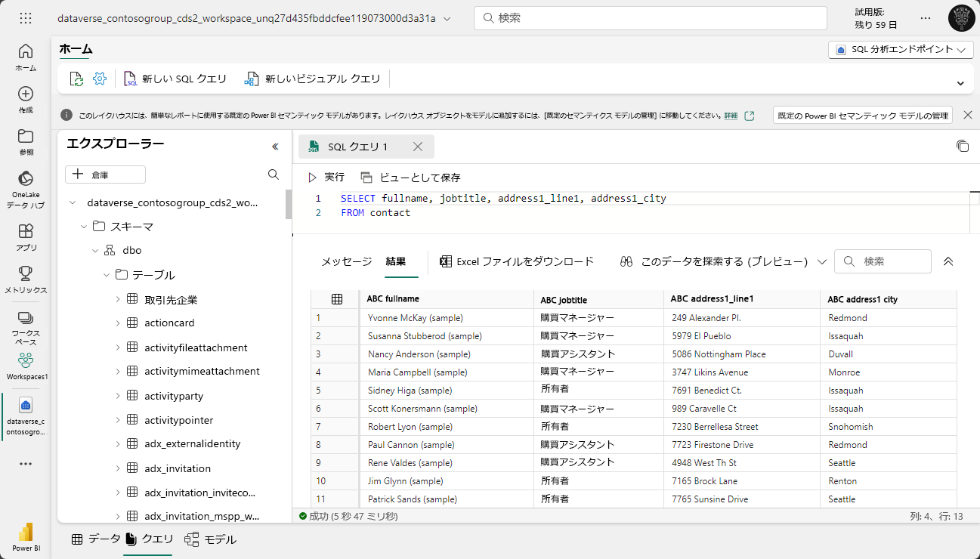The image size is (980, 559).
Task: Open the header ellipsis more options
Action: click(x=926, y=18)
